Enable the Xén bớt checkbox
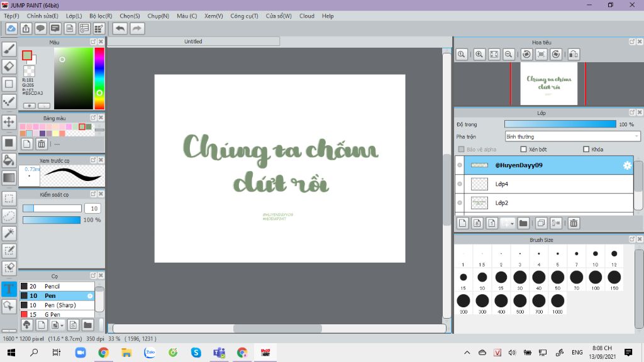644x362 pixels. coord(523,150)
